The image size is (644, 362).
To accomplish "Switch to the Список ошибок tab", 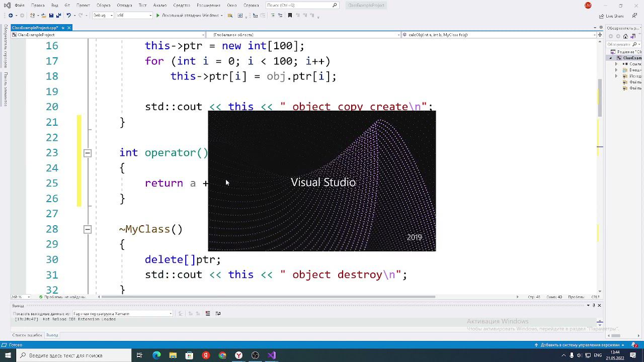I will pos(27,335).
